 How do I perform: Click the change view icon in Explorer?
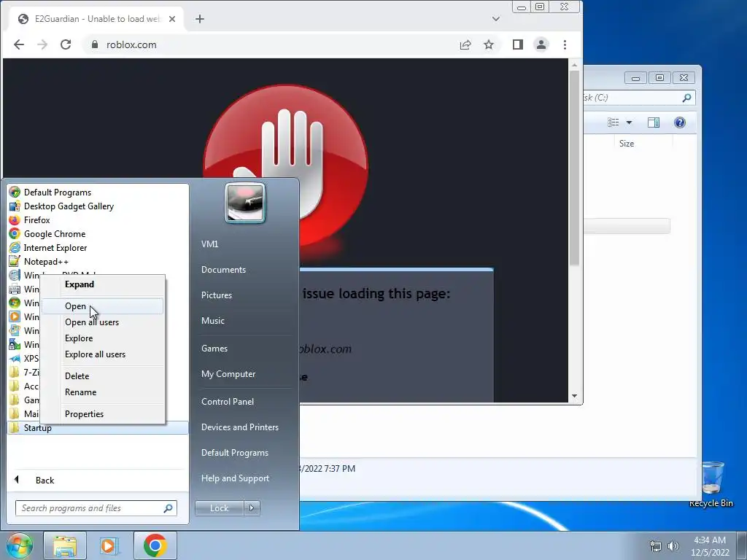[613, 122]
